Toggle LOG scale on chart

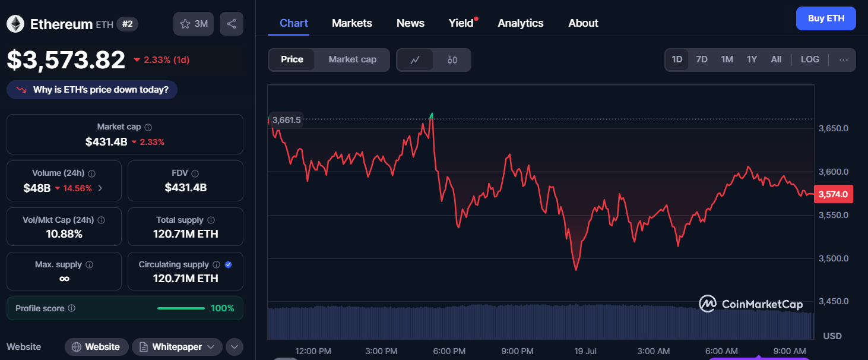(x=810, y=59)
